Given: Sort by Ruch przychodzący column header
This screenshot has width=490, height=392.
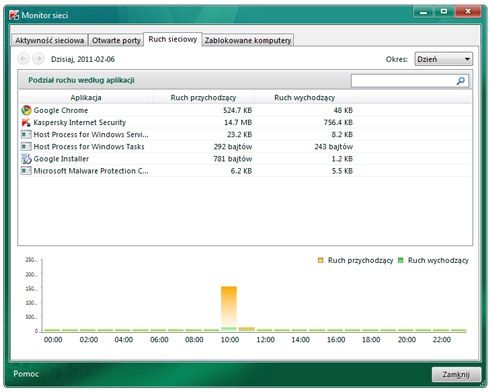Looking at the screenshot, I should point(203,98).
